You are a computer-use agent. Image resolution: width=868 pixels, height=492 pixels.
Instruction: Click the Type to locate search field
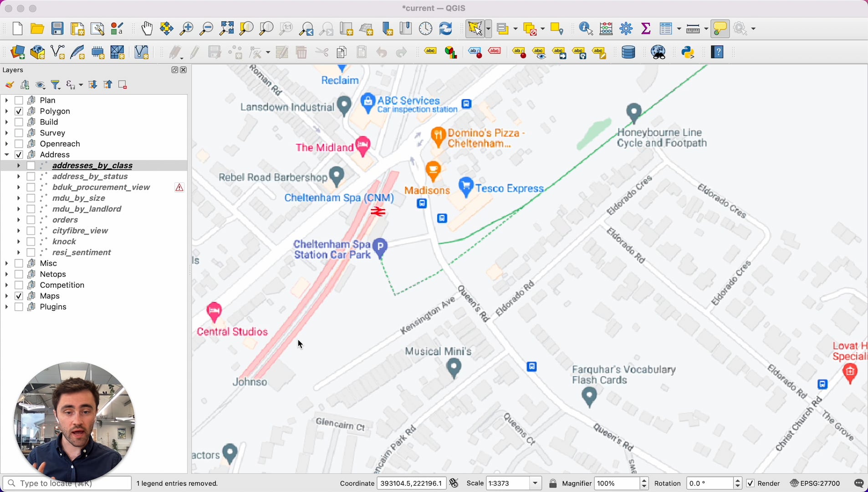(67, 483)
